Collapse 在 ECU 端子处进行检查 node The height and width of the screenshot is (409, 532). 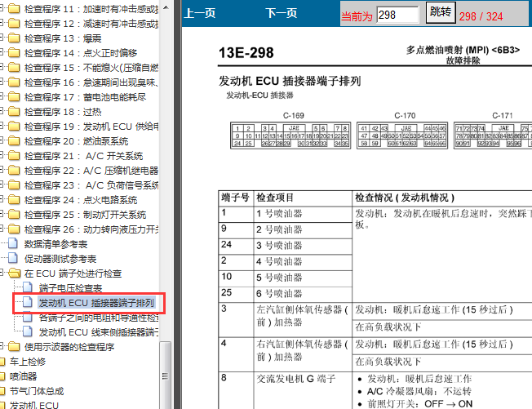(2, 272)
